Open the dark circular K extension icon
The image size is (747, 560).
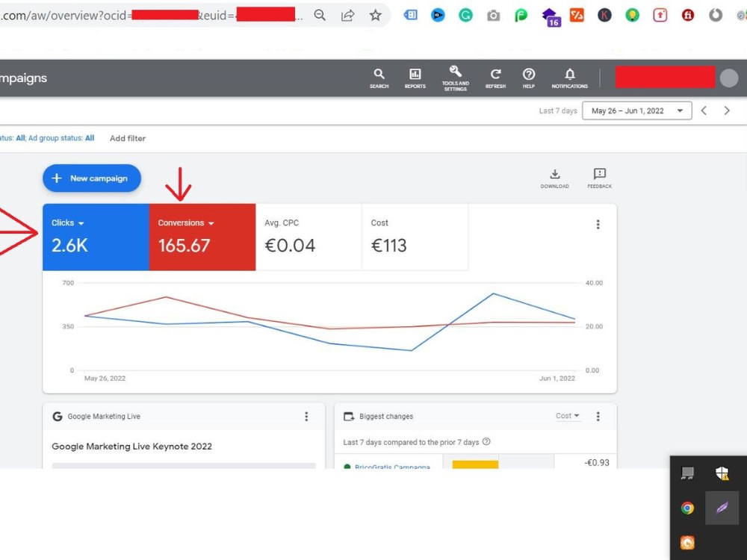point(604,15)
